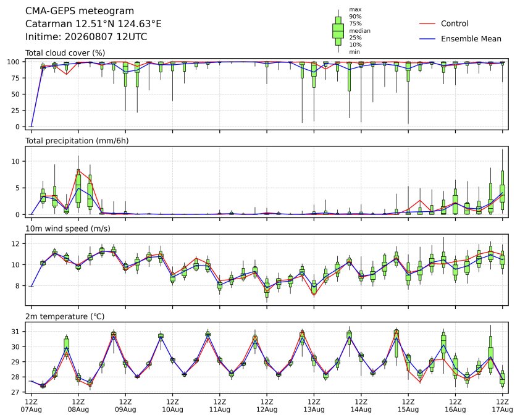Click precipitation axis tick '10'
This screenshot has width=520, height=420.
point(16,161)
